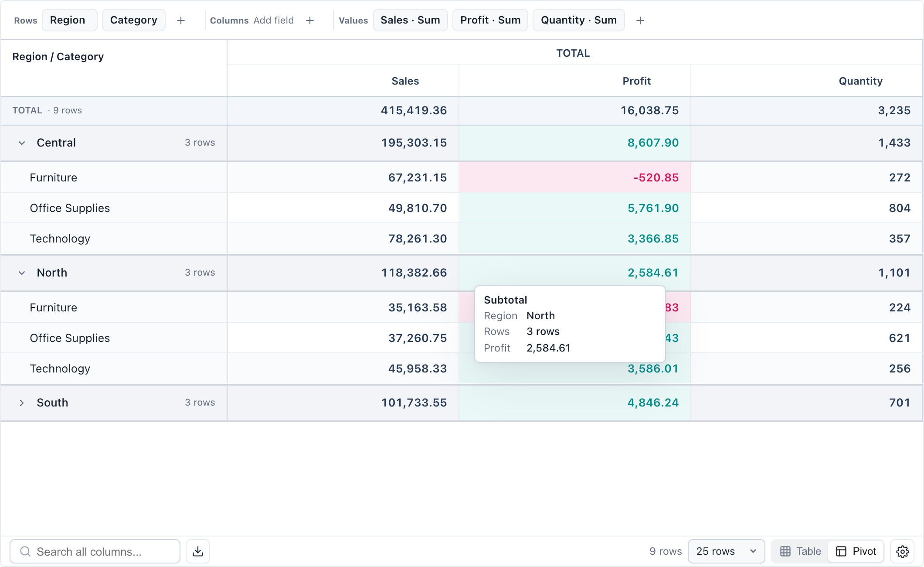
Task: Add a column field with plus icon
Action: pyautogui.click(x=310, y=20)
